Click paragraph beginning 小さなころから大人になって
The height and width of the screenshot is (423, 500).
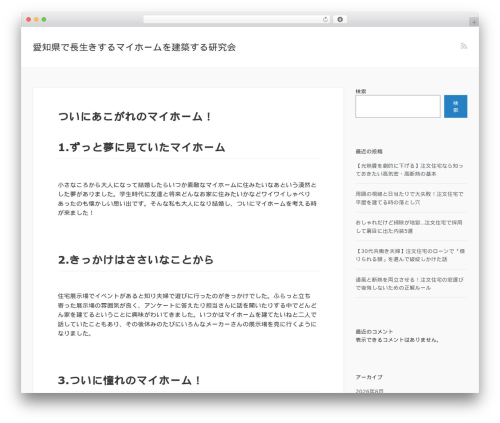[187, 199]
